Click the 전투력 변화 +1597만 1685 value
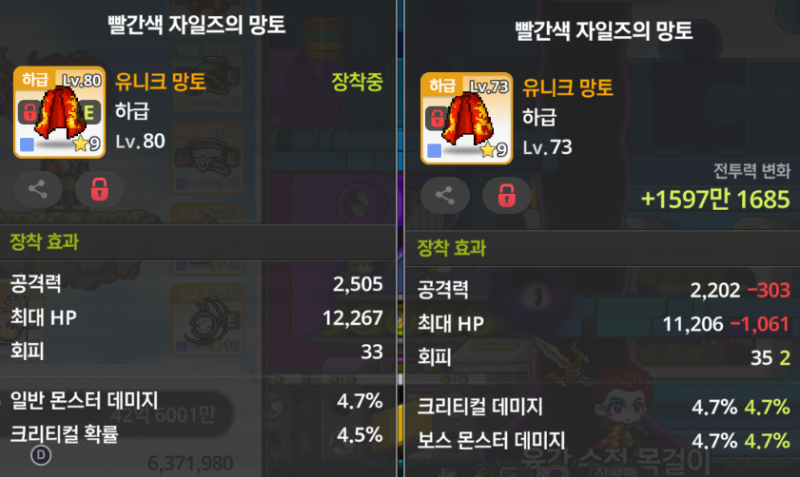Screen dimensions: 800x477 [715, 199]
